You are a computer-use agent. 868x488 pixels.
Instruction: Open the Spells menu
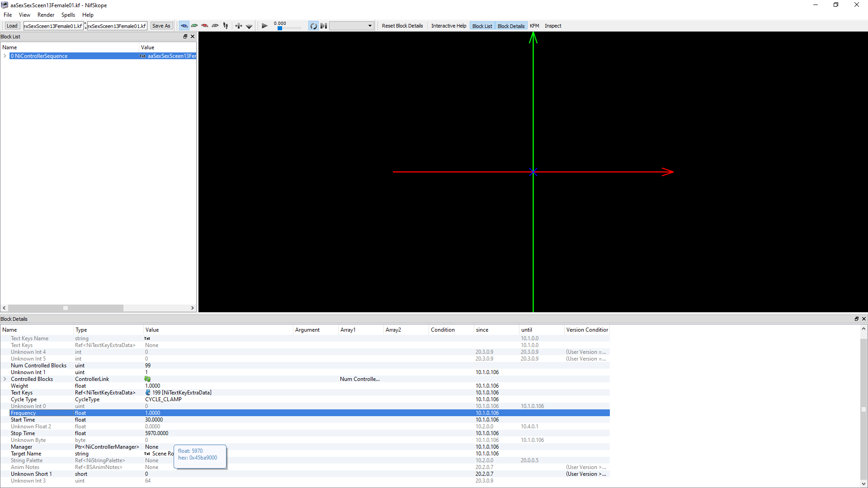68,14
